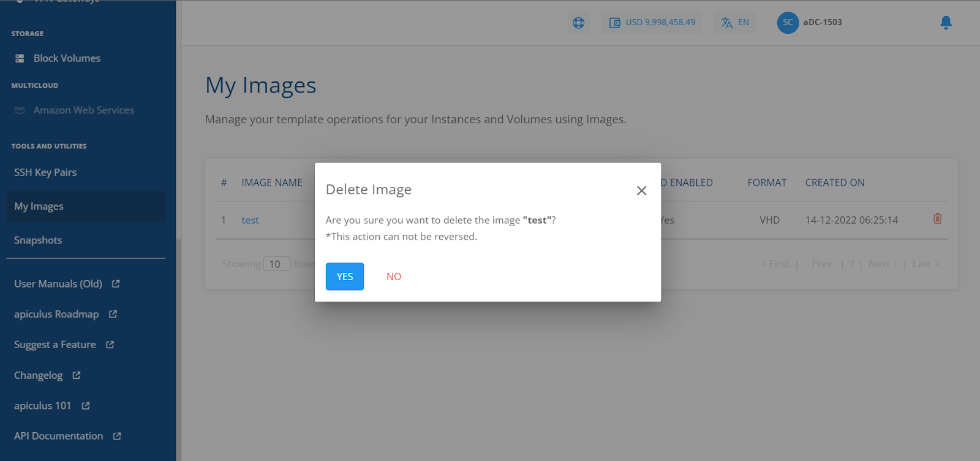
Task: Open Suggest a Feature link
Action: click(55, 345)
